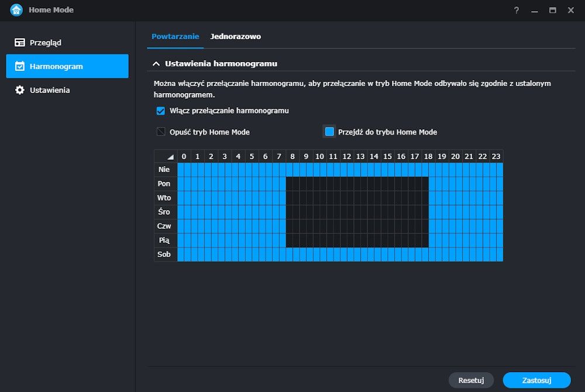Select hour 23 column header

(496, 156)
